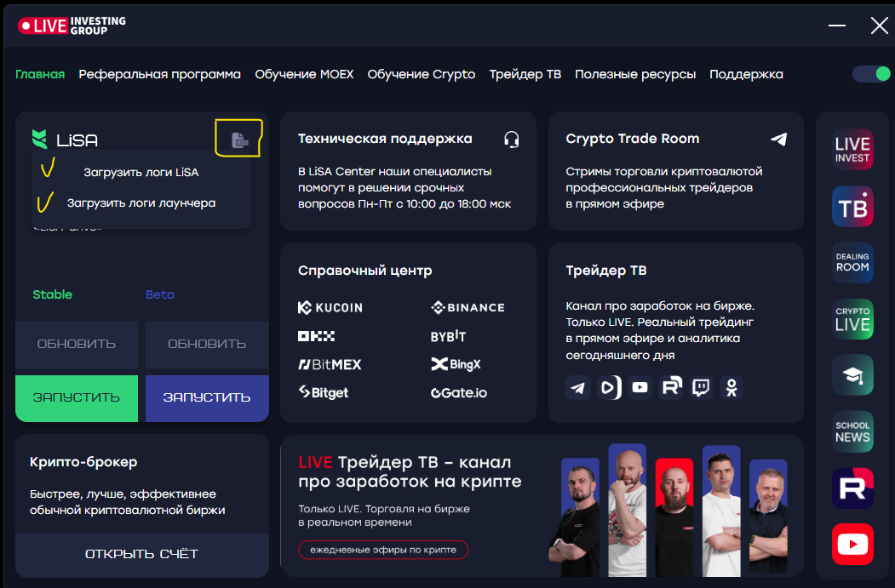This screenshot has width=895, height=588.
Task: Click the ОТКРЫТЬ СЧЁТ button
Action: tap(141, 554)
